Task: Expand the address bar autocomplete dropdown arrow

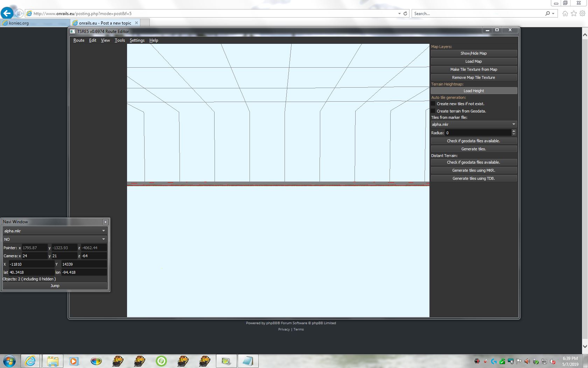Action: pos(399,13)
